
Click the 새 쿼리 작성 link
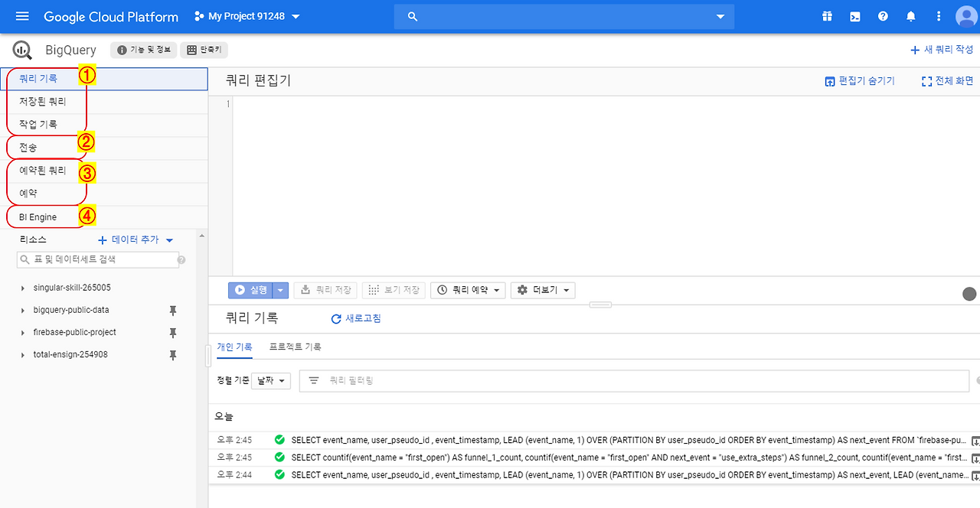[x=941, y=49]
